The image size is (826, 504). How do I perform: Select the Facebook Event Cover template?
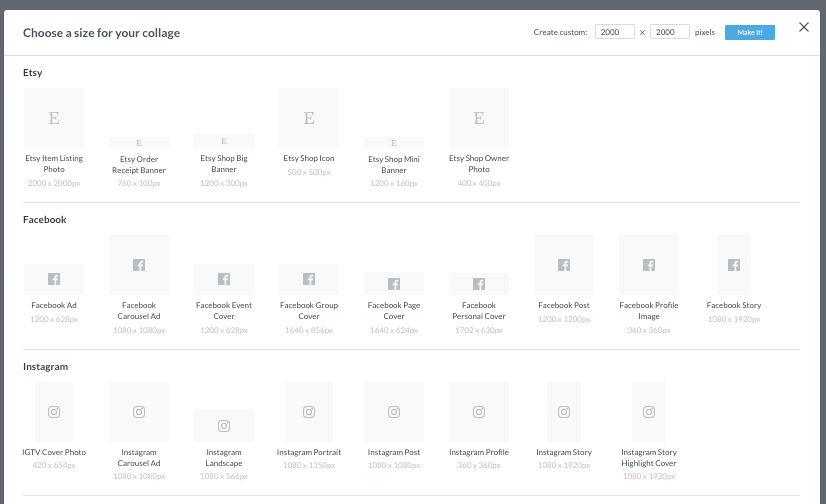point(224,279)
